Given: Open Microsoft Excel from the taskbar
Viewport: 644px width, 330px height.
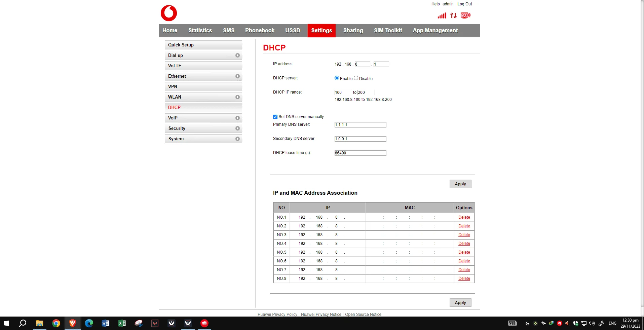Looking at the screenshot, I should [x=122, y=323].
